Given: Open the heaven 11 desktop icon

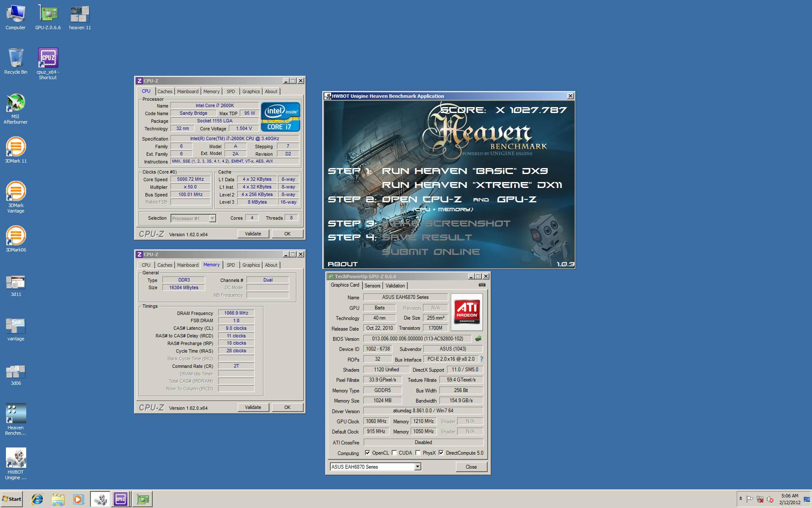Looking at the screenshot, I should pyautogui.click(x=80, y=17).
